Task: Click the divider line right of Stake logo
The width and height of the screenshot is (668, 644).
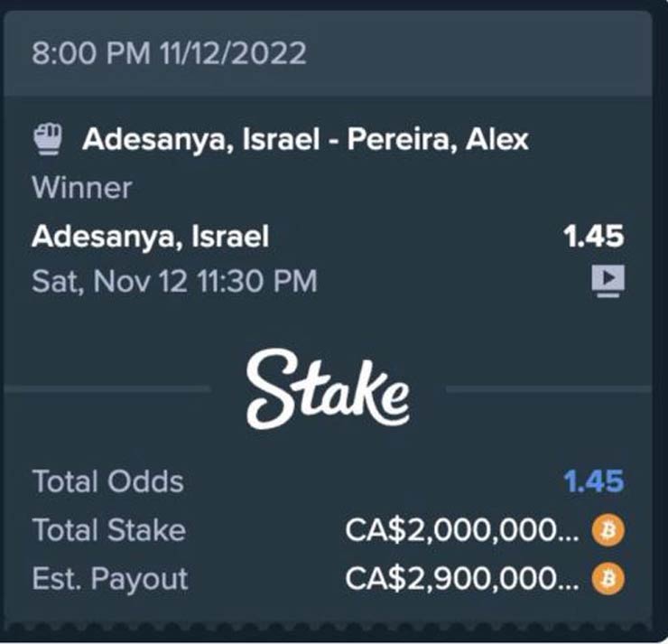Action: pos(546,389)
